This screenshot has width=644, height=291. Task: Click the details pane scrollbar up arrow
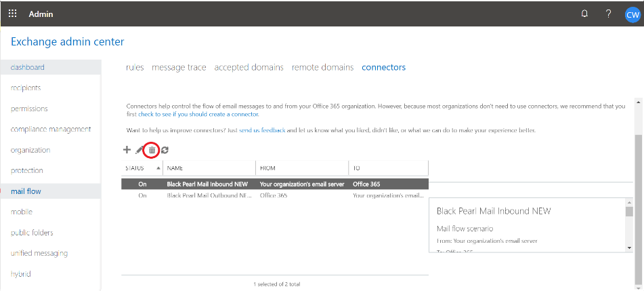(x=629, y=201)
